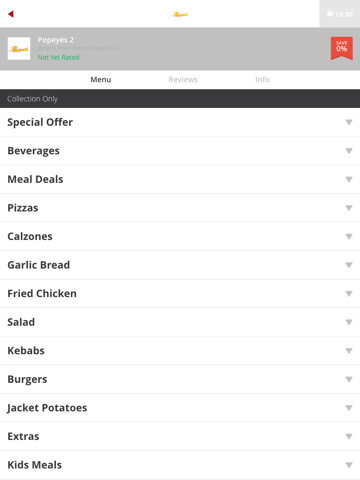Tap the center logo in top bar

180,14
